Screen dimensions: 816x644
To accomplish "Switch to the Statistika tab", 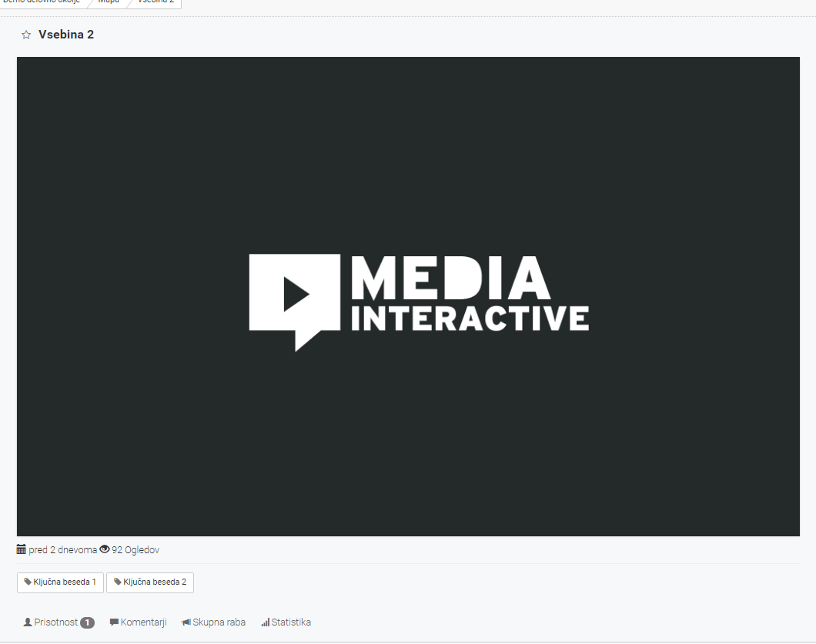I will pyautogui.click(x=286, y=622).
